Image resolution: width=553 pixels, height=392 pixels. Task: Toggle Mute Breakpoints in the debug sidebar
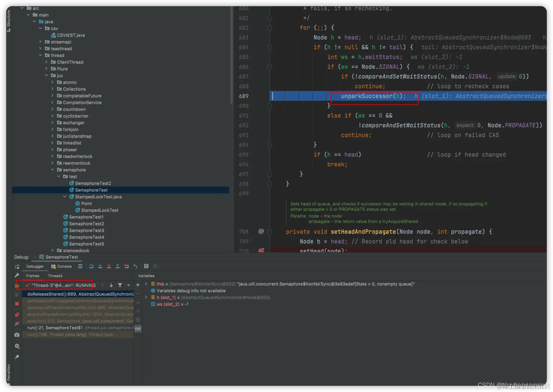point(17,324)
